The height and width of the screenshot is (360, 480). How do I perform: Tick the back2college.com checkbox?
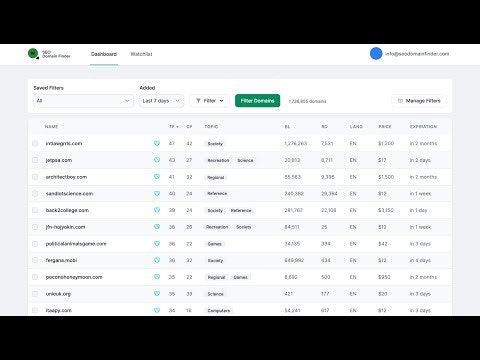[35, 210]
